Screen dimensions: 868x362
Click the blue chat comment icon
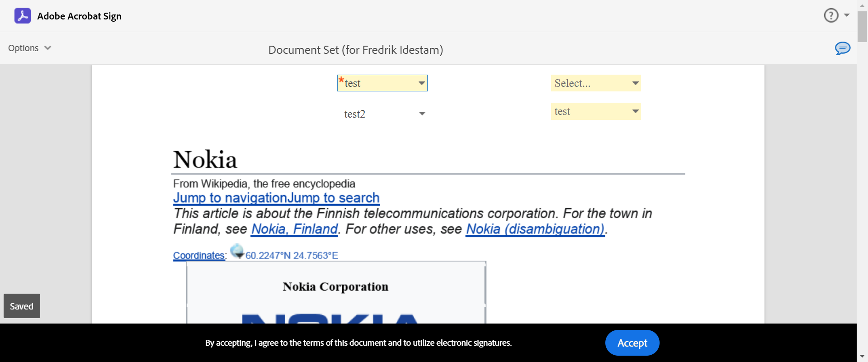842,48
